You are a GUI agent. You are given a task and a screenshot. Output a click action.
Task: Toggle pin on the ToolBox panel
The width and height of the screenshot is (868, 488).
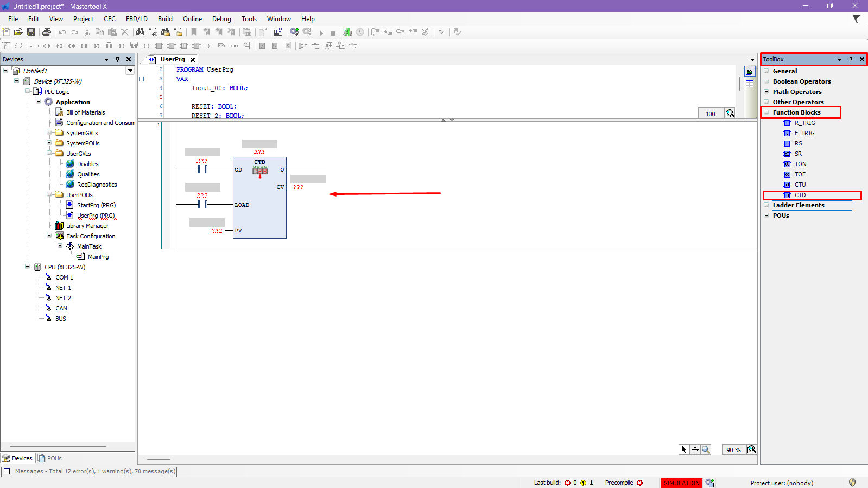[x=851, y=59]
